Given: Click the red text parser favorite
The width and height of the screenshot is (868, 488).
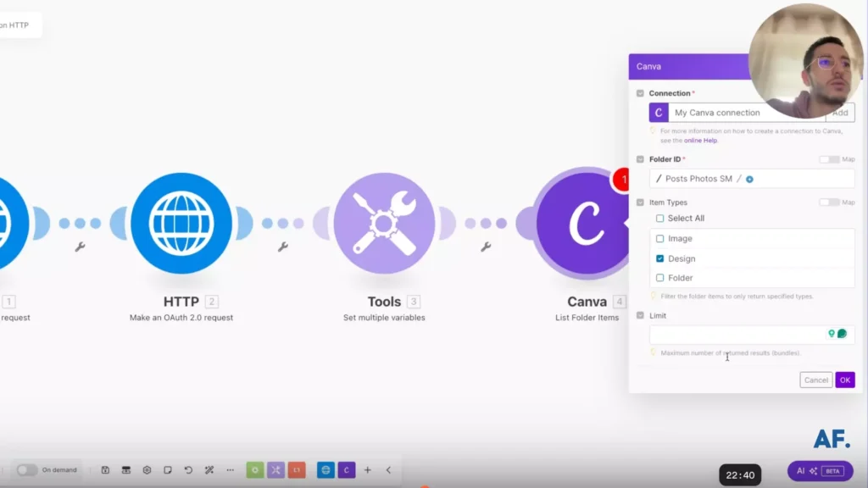Looking at the screenshot, I should point(297,469).
